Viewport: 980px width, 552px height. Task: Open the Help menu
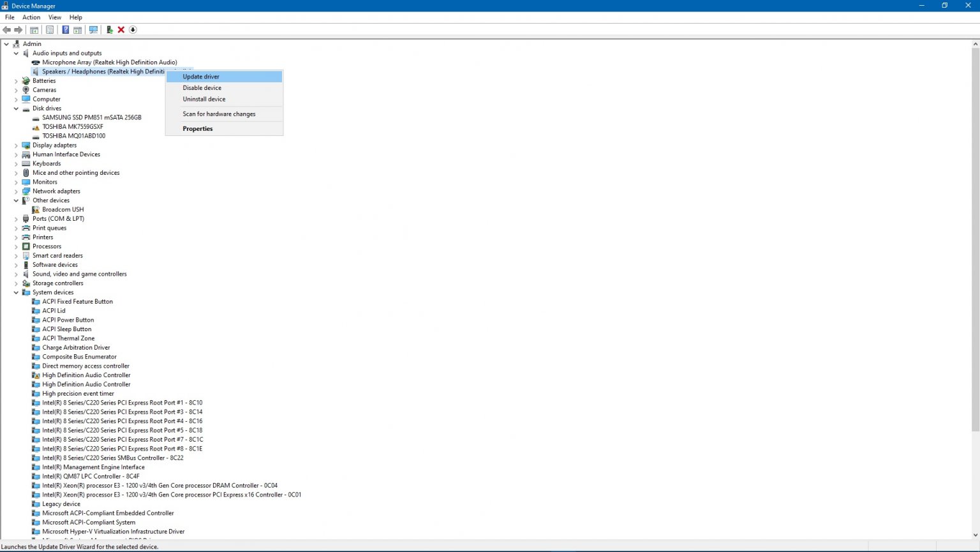tap(76, 17)
